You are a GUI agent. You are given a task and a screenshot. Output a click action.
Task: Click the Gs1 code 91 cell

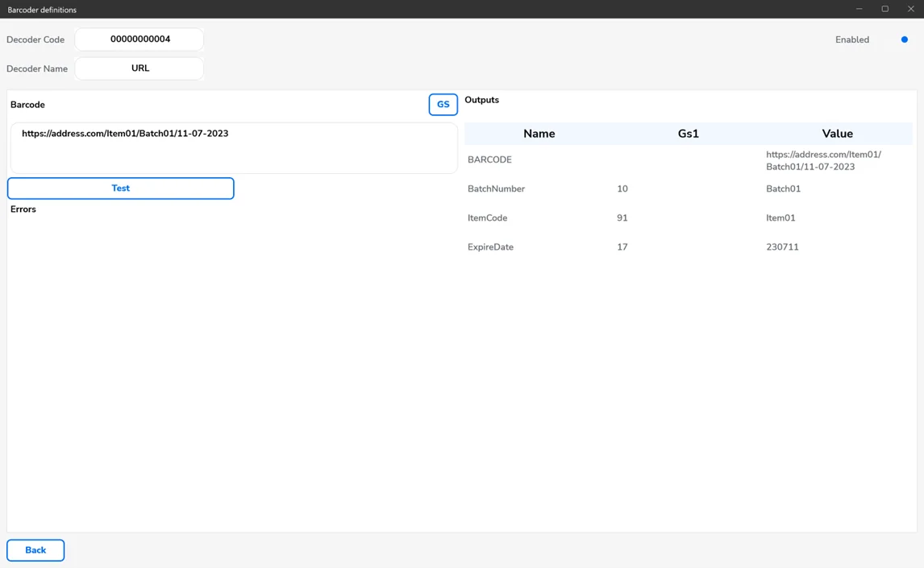click(x=622, y=218)
